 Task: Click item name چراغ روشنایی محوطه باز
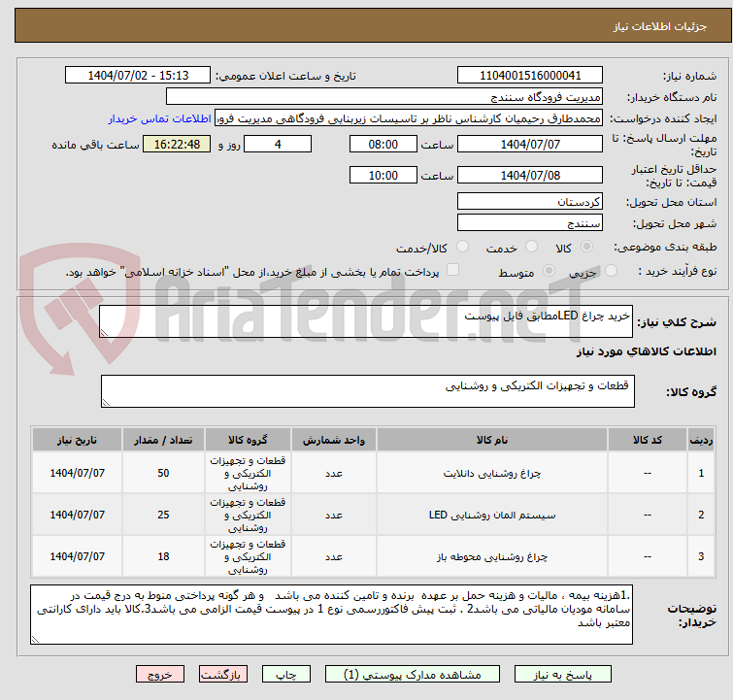click(492, 556)
